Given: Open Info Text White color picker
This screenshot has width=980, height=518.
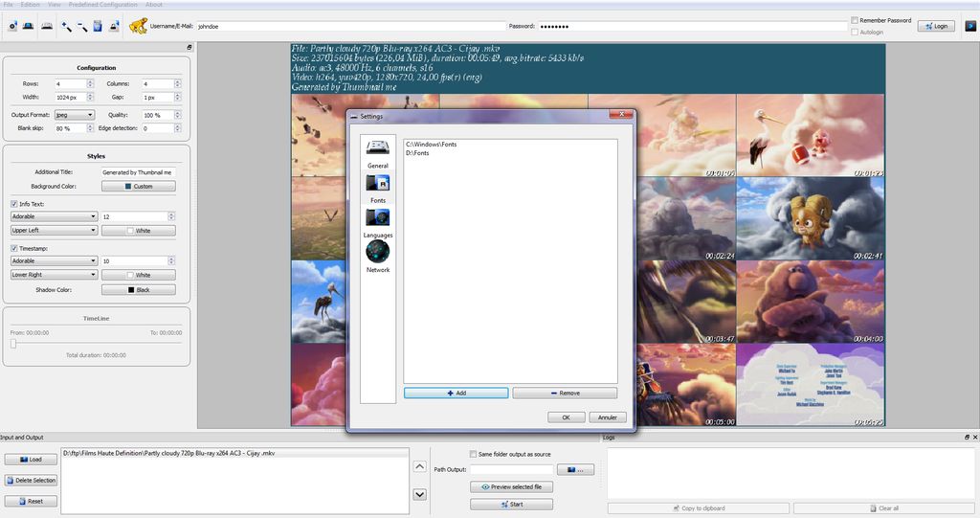Looking at the screenshot, I should [x=139, y=231].
